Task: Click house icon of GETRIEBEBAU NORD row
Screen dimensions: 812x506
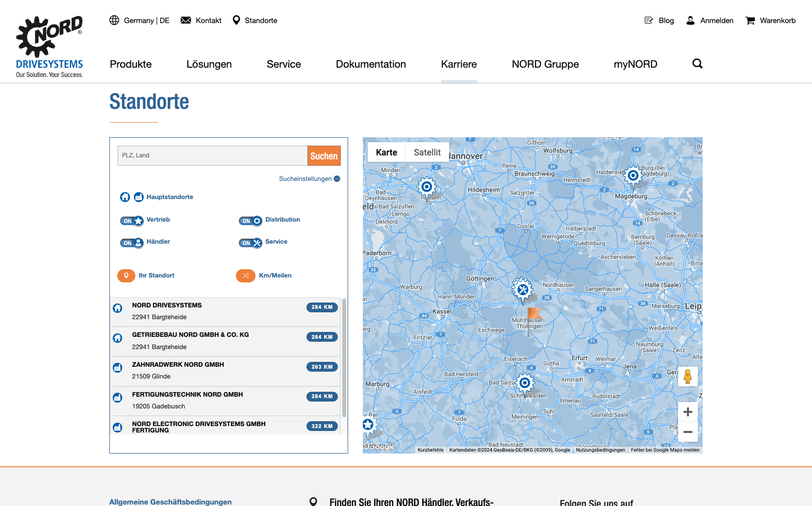Action: [118, 338]
